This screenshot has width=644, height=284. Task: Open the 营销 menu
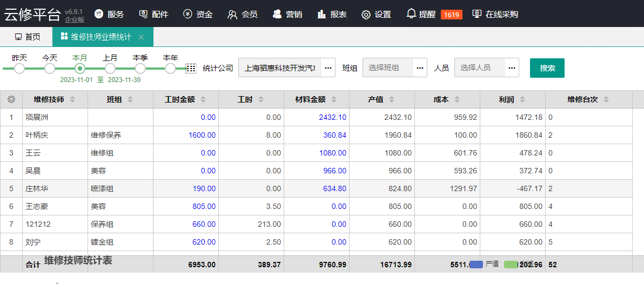click(287, 14)
